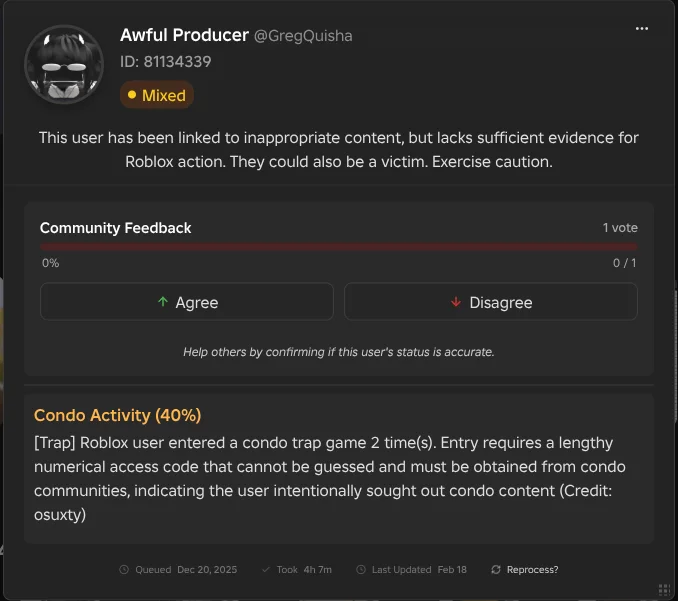Click the yellow dot in the Mixed badge
Image resolution: width=678 pixels, height=601 pixels.
pyautogui.click(x=132, y=95)
